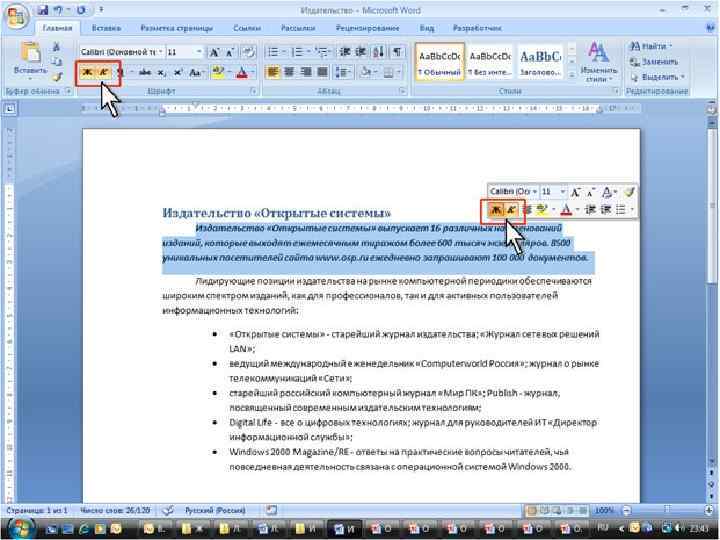Click the font color button on mini toolbar

[566, 210]
